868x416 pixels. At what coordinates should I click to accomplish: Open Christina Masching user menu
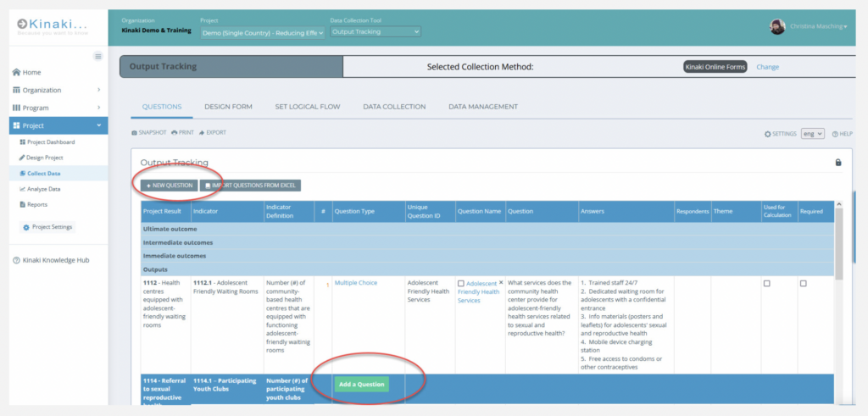point(818,26)
